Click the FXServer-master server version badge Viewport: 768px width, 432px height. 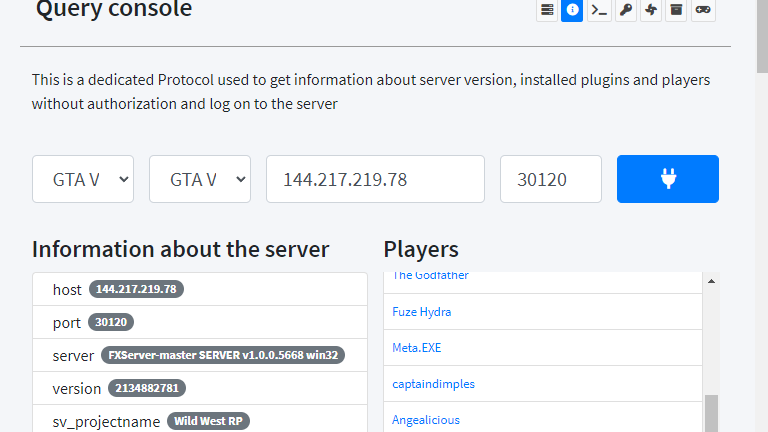pyautogui.click(x=222, y=355)
